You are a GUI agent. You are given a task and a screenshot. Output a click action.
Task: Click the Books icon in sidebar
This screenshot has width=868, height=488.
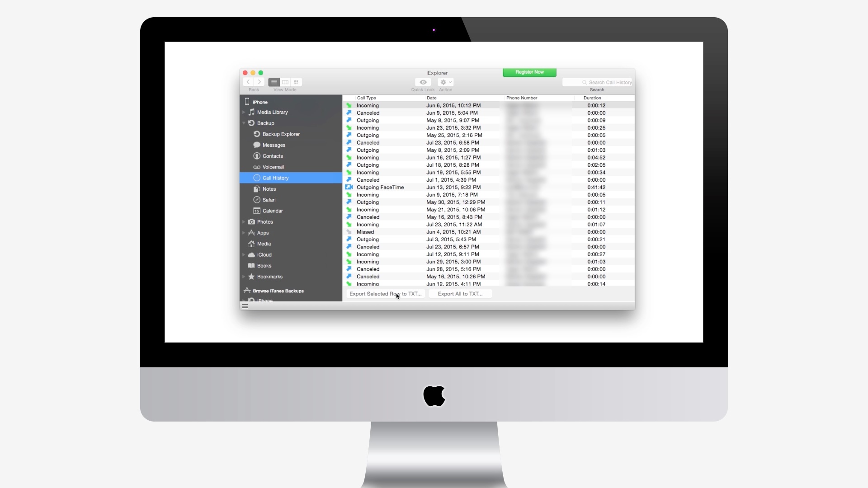click(251, 266)
